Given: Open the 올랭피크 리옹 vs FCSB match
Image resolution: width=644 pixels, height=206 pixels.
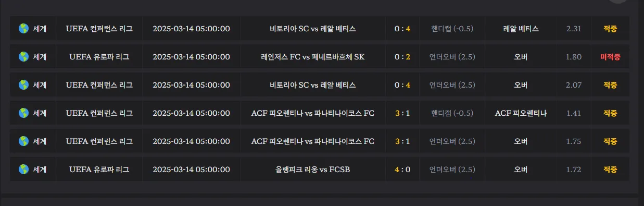Looking at the screenshot, I should point(313,169).
